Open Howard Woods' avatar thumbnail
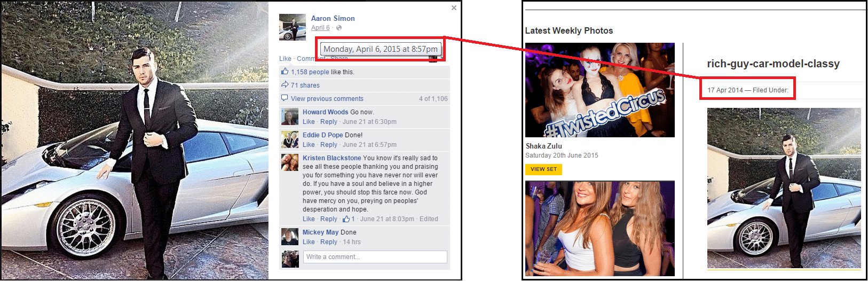The image size is (868, 281). (x=290, y=116)
